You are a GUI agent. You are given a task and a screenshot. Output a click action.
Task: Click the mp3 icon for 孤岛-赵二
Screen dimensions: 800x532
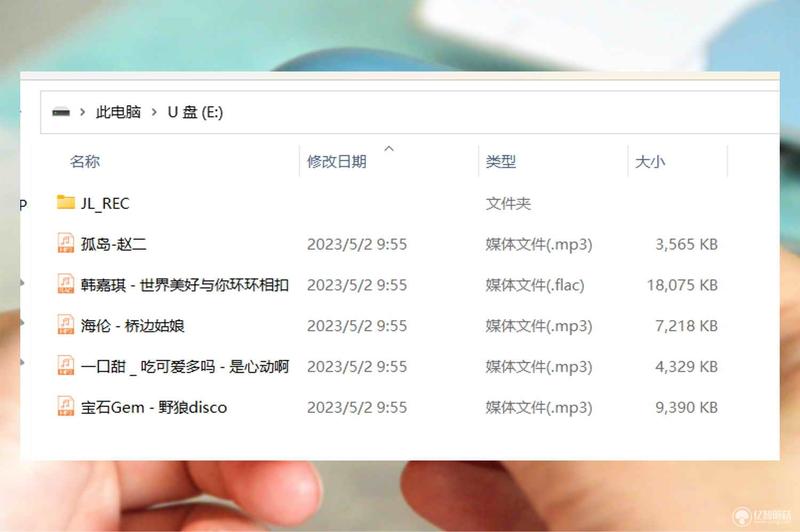pos(65,243)
